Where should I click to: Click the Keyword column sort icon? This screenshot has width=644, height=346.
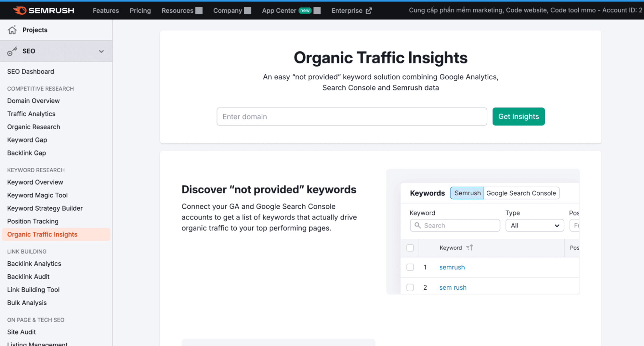click(470, 248)
